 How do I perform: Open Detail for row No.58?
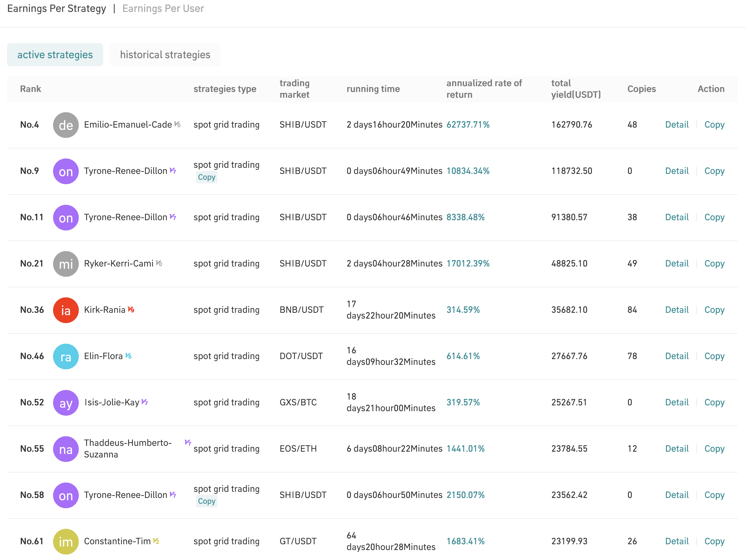click(x=677, y=495)
